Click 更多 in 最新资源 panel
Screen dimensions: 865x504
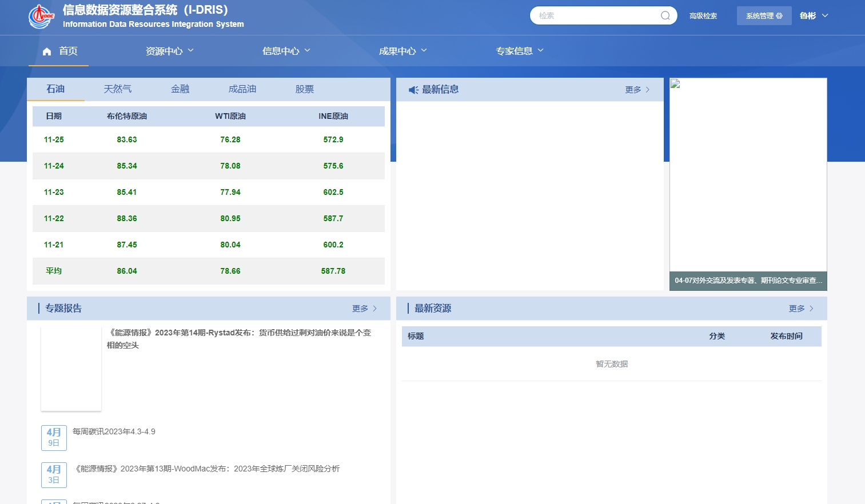[x=801, y=309]
